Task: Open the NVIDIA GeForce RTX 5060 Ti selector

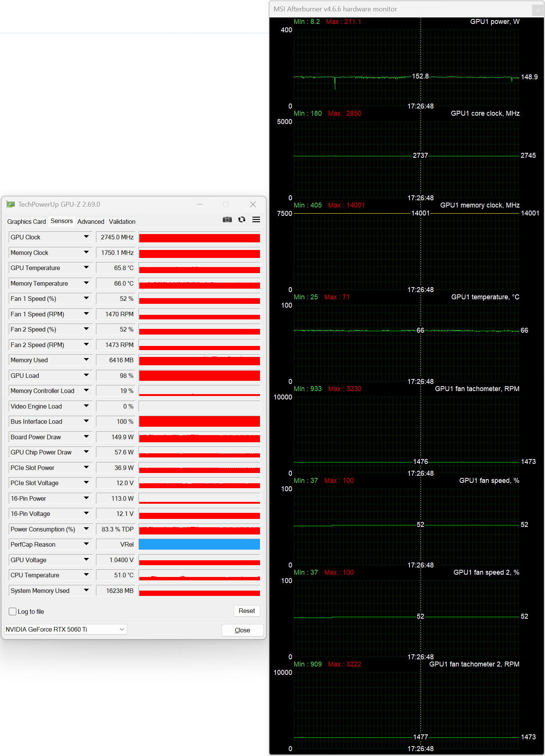Action: 65,629
